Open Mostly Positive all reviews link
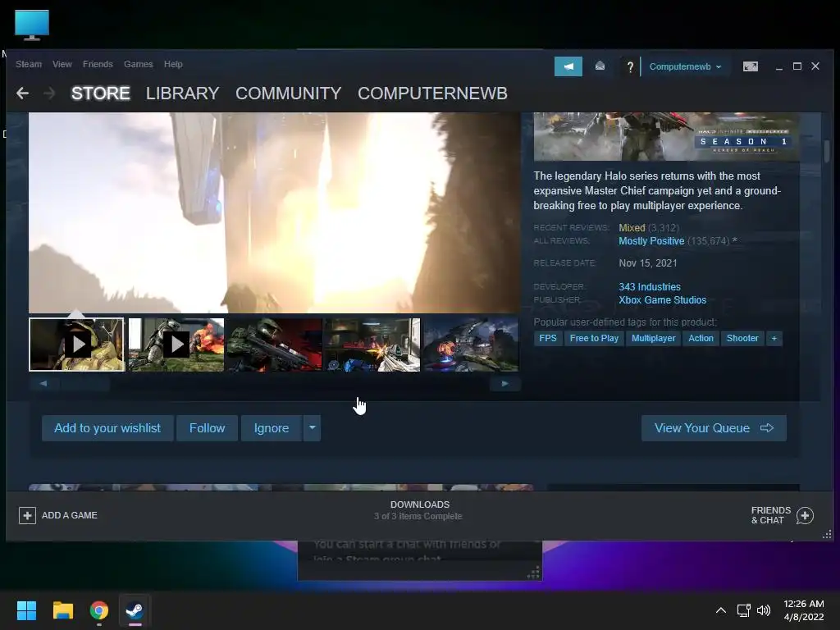Image resolution: width=840 pixels, height=630 pixels. pos(651,241)
